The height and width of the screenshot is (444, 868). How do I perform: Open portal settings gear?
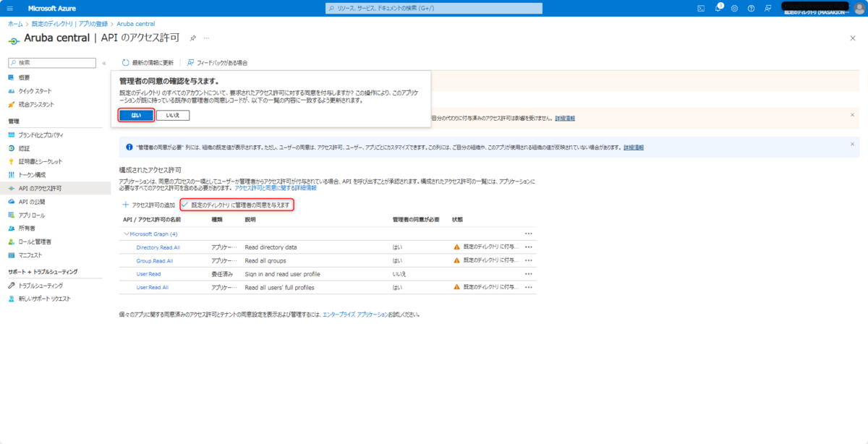click(734, 8)
